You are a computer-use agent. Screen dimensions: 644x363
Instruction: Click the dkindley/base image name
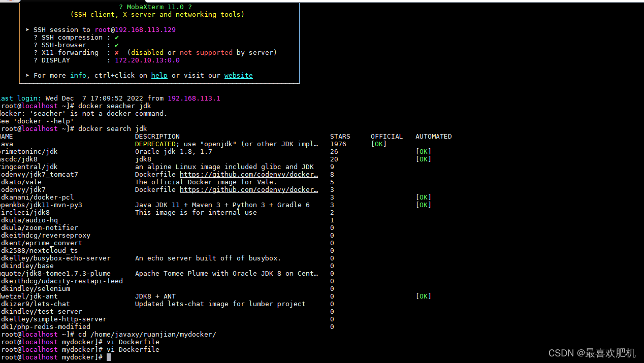(x=27, y=266)
